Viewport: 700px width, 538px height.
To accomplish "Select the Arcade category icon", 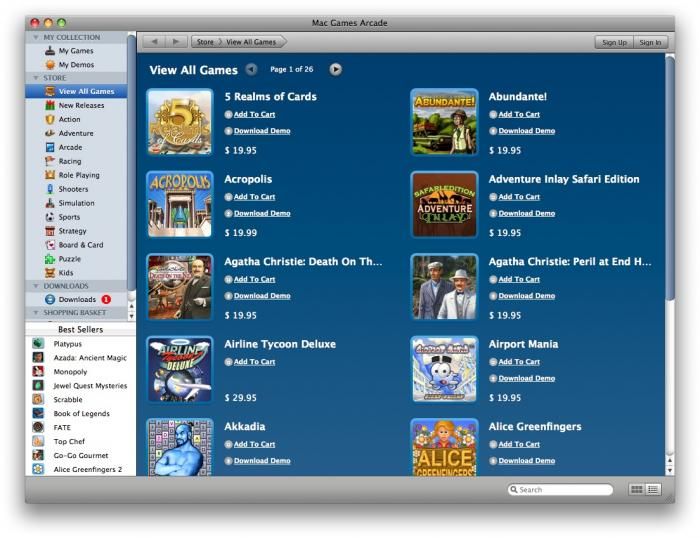I will (50, 147).
